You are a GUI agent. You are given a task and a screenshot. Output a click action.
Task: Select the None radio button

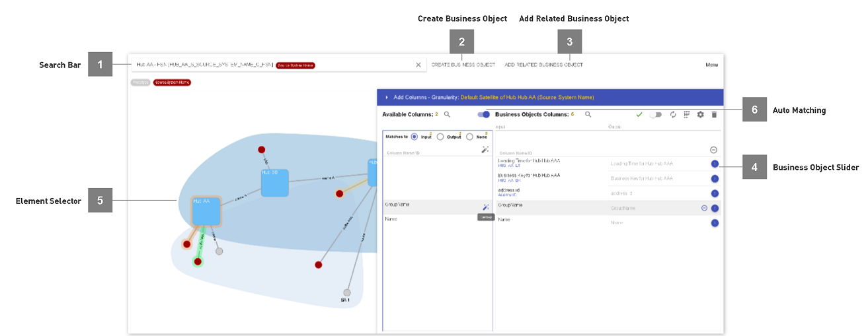[x=469, y=137]
